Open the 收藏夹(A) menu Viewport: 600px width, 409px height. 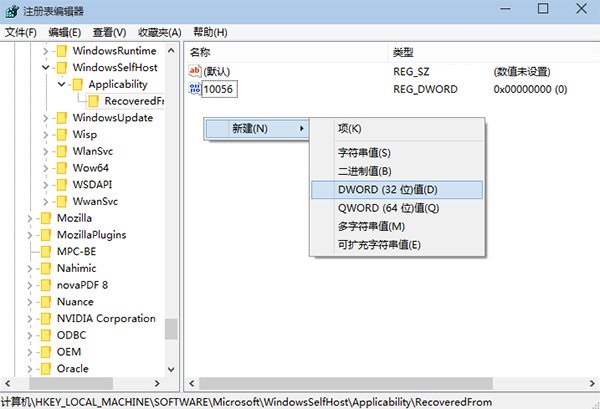[159, 33]
